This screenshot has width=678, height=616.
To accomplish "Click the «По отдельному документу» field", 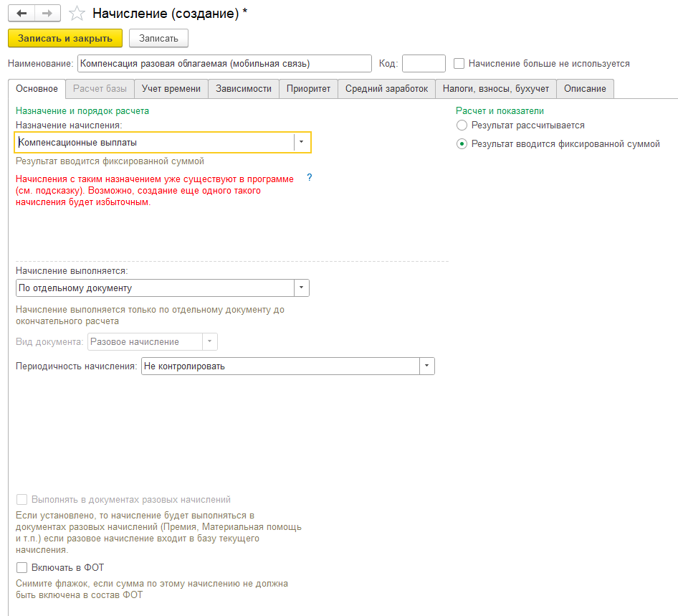I will click(x=155, y=288).
